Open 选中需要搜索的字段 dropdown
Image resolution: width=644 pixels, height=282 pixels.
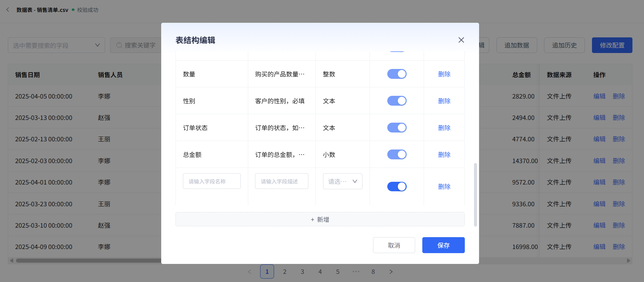tap(56, 45)
